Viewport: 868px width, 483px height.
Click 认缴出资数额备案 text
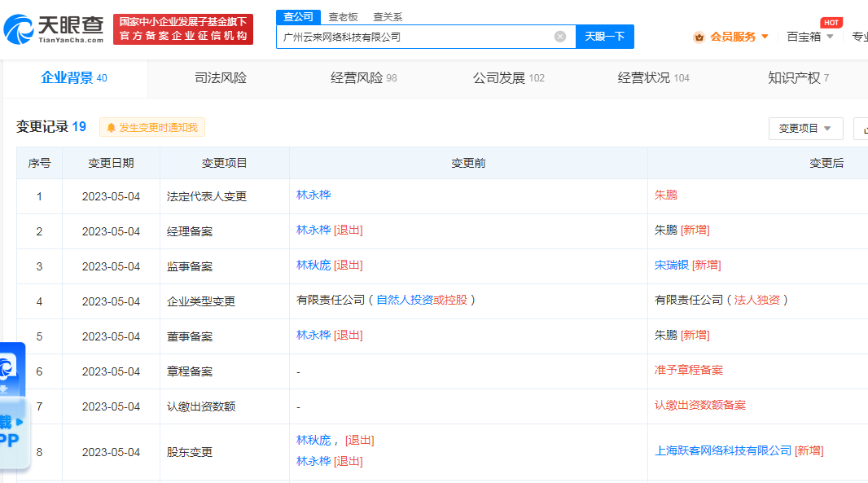tap(700, 405)
